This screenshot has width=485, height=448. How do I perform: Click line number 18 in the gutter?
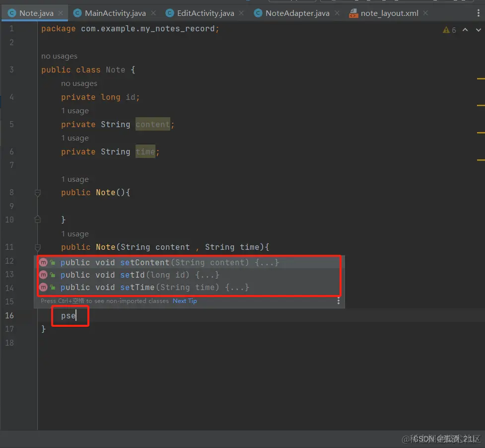[x=9, y=343]
